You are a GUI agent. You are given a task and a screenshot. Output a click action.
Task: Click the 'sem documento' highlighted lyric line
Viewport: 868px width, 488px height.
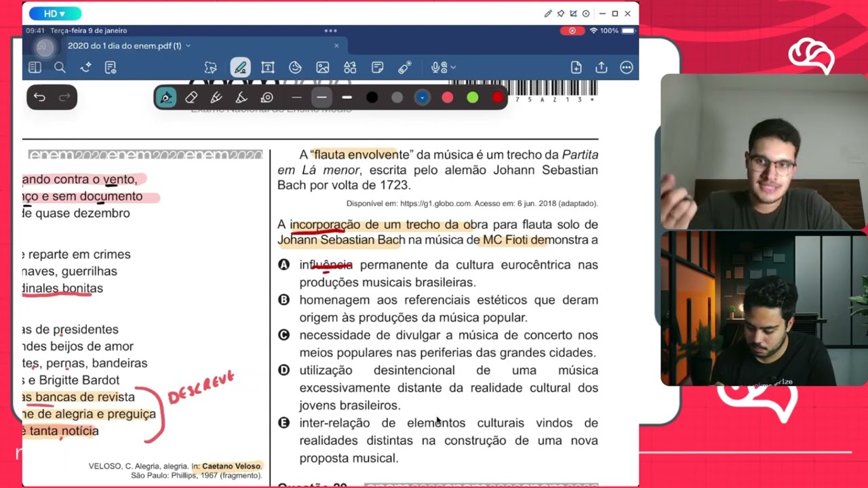coord(100,197)
